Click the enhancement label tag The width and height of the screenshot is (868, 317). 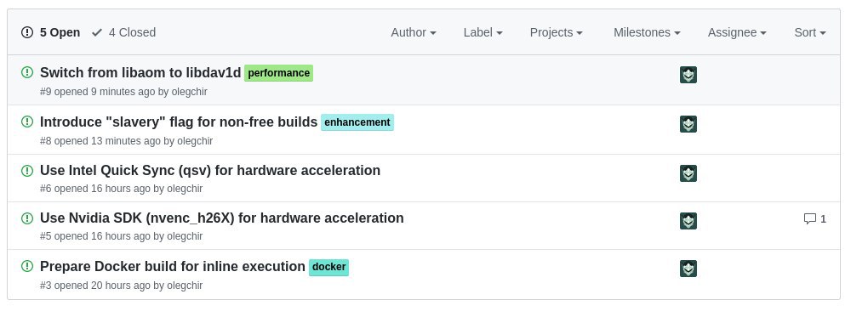(357, 122)
